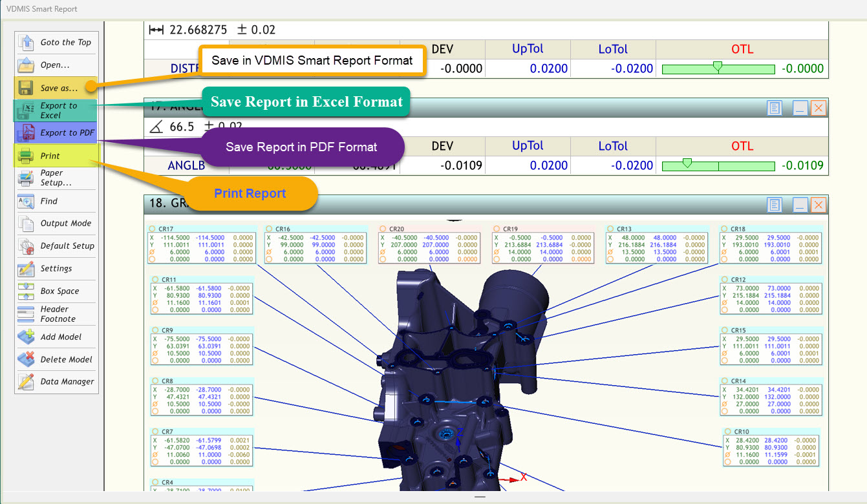Click the OTL slider in ANGLB row
This screenshot has width=867, height=504.
pos(718,166)
